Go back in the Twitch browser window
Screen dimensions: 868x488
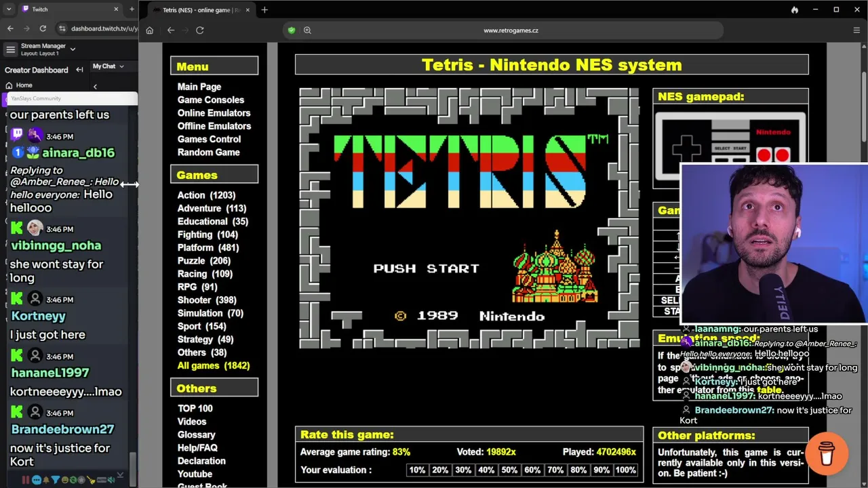tap(10, 28)
